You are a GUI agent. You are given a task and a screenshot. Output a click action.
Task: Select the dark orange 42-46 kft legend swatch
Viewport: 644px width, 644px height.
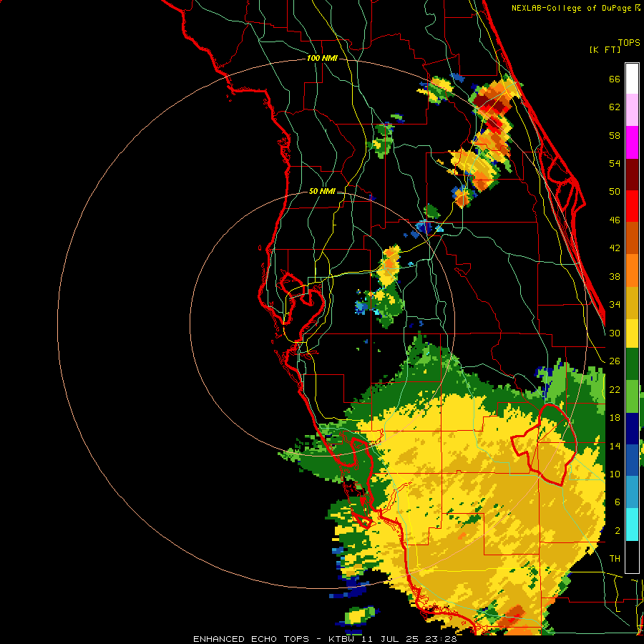(632, 238)
